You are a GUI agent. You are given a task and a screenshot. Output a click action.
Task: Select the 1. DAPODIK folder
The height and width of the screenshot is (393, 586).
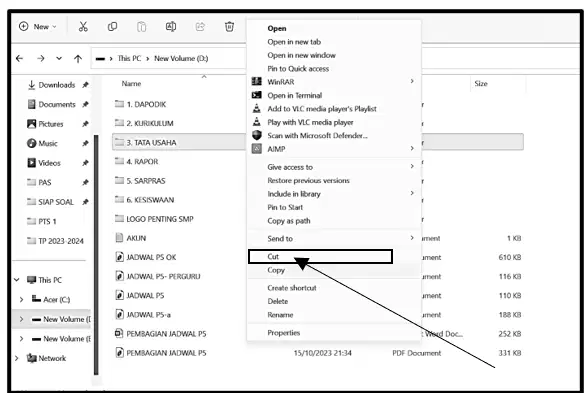[140, 104]
